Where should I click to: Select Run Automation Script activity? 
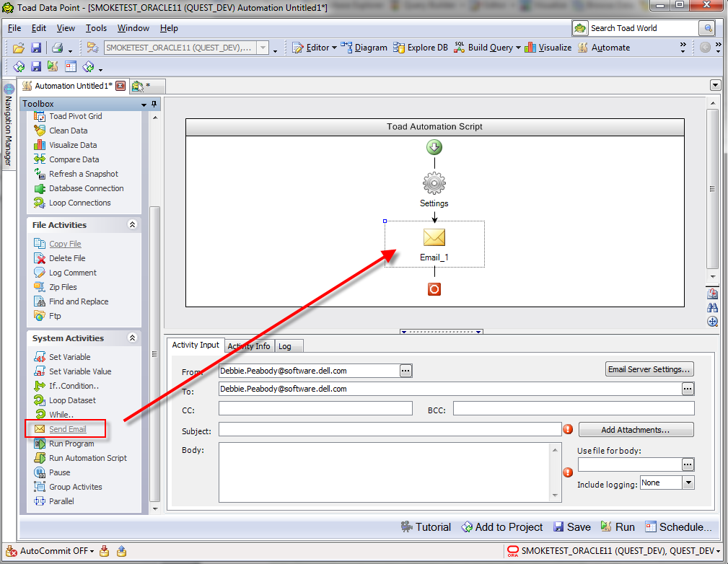tap(80, 458)
